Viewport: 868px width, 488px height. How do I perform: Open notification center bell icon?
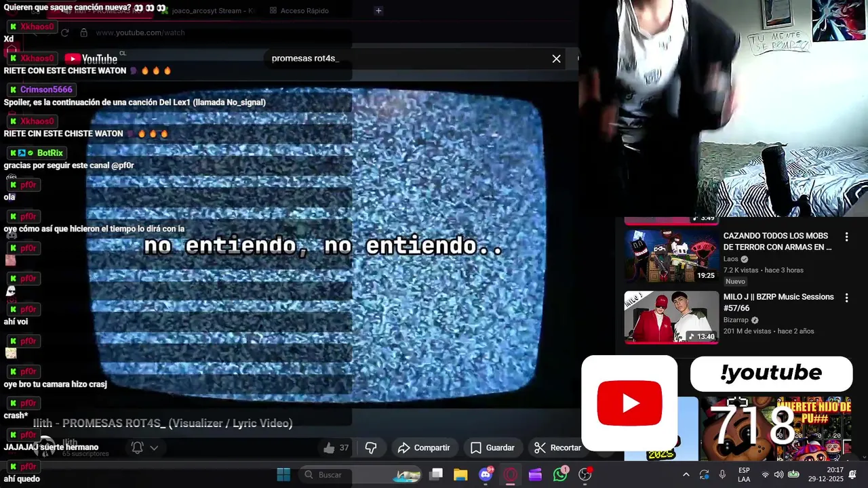pos(852,474)
